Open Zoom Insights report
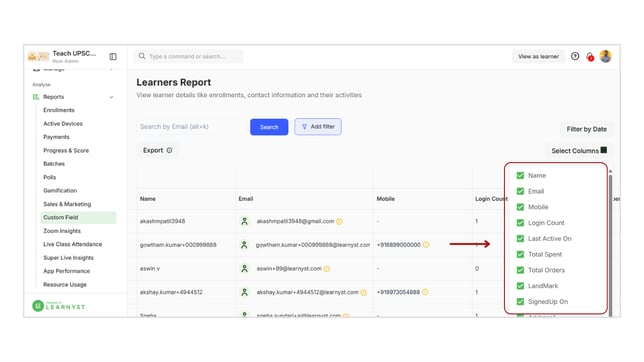Viewport: 644px width, 362px height. coord(62,231)
